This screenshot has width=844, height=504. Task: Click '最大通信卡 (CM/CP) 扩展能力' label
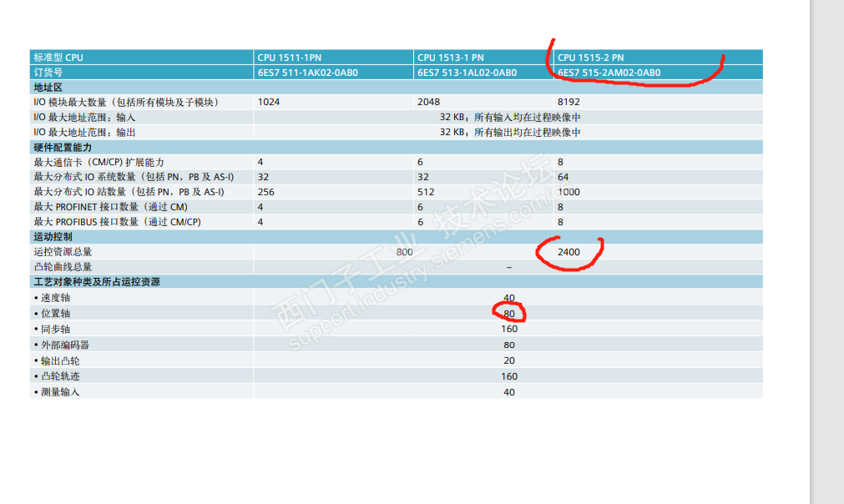tap(99, 162)
